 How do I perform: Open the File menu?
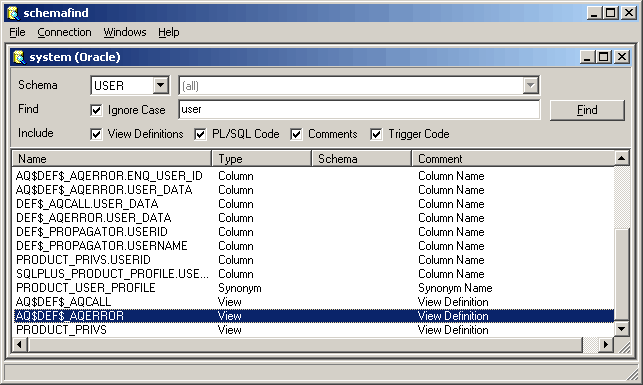coord(17,32)
